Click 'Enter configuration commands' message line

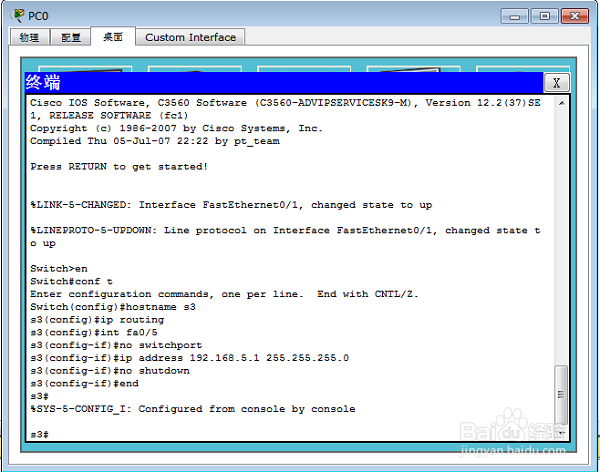224,294
